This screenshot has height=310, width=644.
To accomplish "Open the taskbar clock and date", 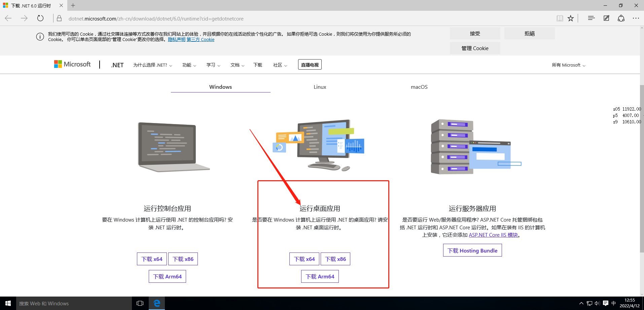I will coord(630,303).
